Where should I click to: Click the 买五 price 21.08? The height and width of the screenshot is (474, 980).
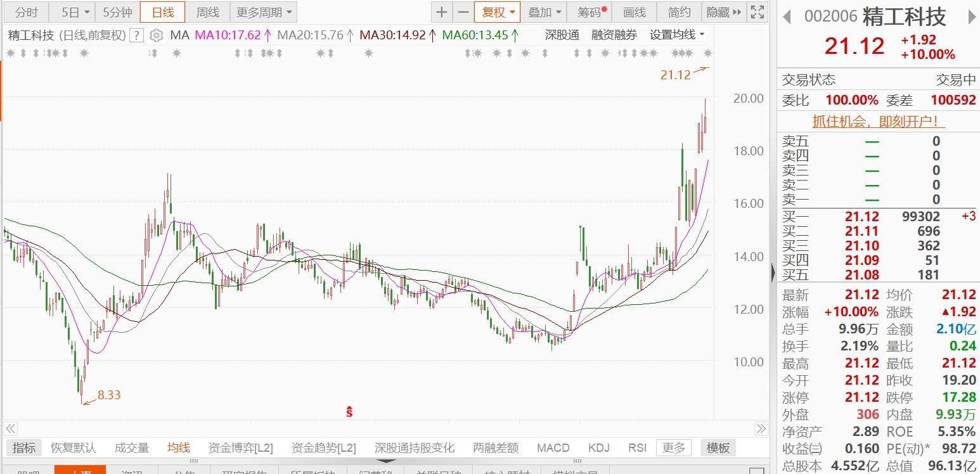click(862, 274)
